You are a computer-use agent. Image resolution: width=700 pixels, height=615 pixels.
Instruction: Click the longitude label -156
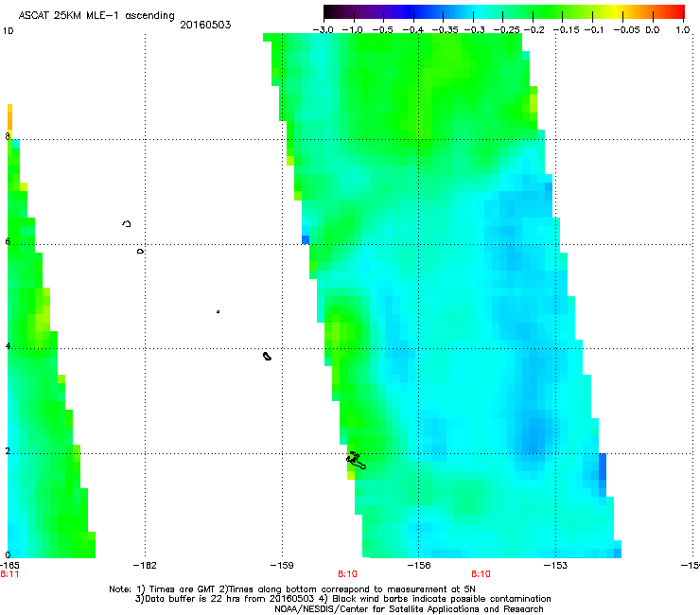tap(419, 566)
